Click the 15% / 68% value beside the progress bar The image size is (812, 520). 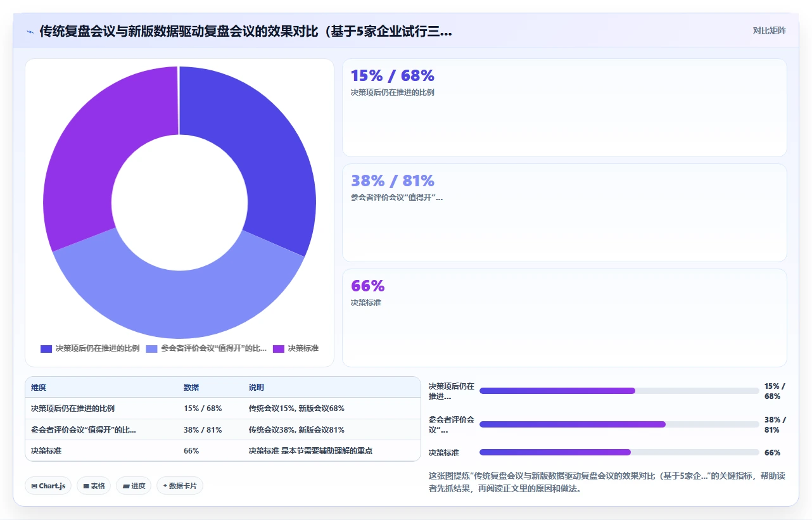(774, 391)
